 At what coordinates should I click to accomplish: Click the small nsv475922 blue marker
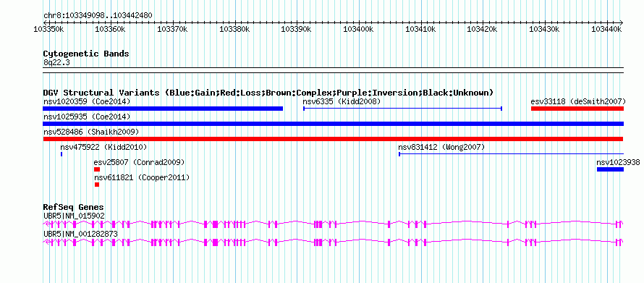62,154
